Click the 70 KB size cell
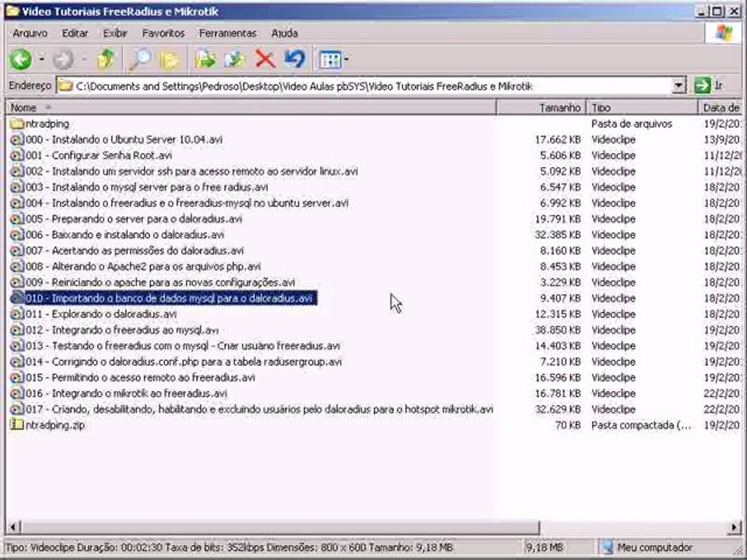This screenshot has height=560, width=747. (x=568, y=425)
